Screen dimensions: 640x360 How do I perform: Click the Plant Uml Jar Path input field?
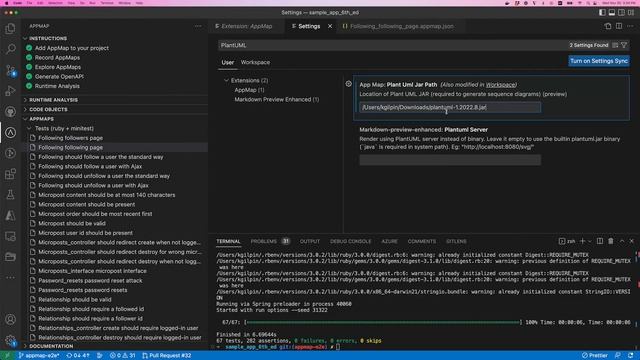click(x=450, y=107)
